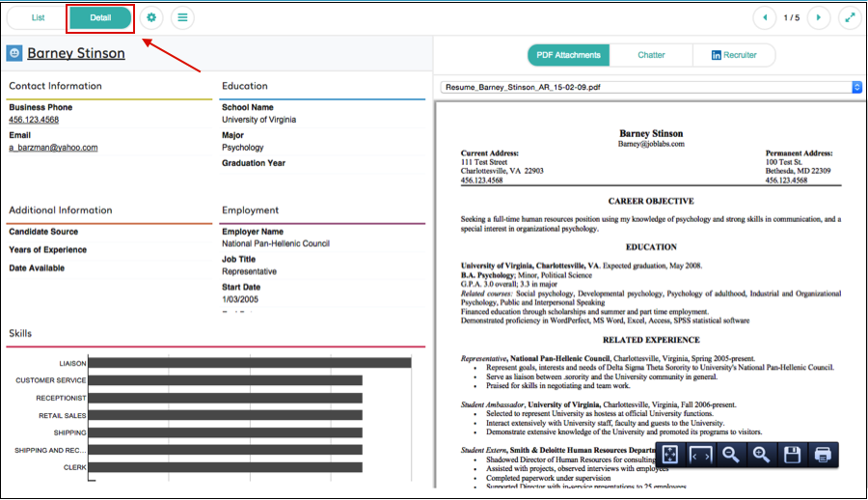Zoom in on the PDF resume
Image resolution: width=868 pixels, height=500 pixels.
(x=761, y=455)
